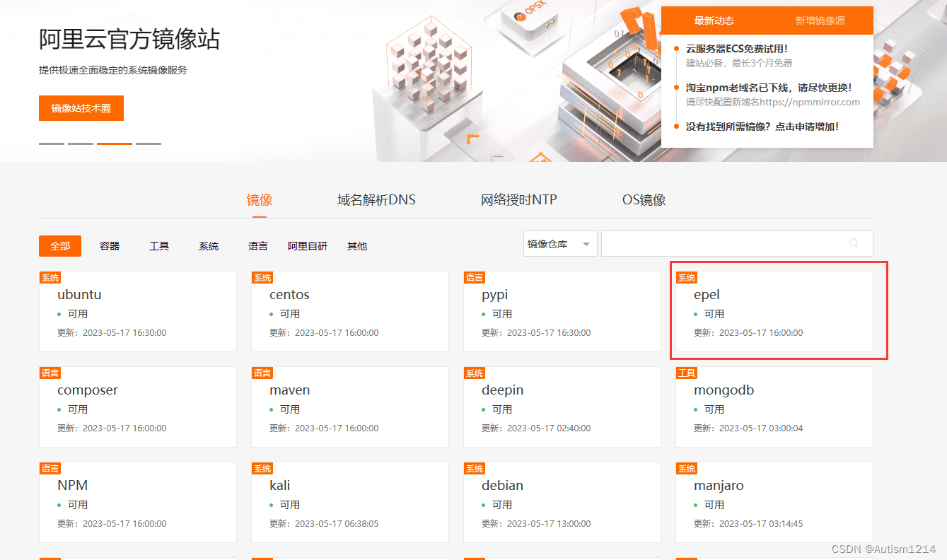Image resolution: width=947 pixels, height=560 pixels.
Task: Select the active orange carousel indicator
Action: 115,144
